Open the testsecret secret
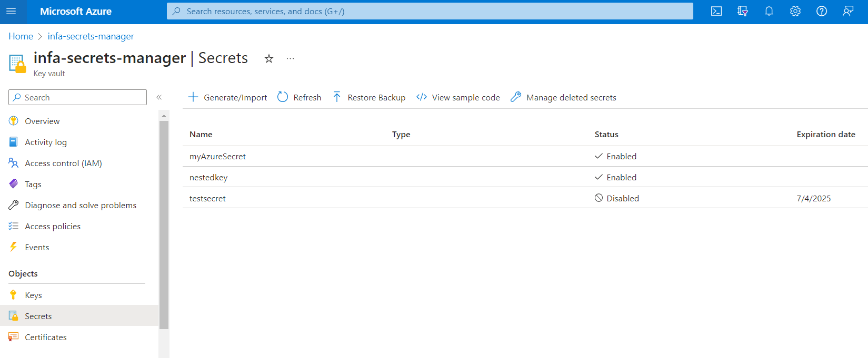 [x=207, y=199]
